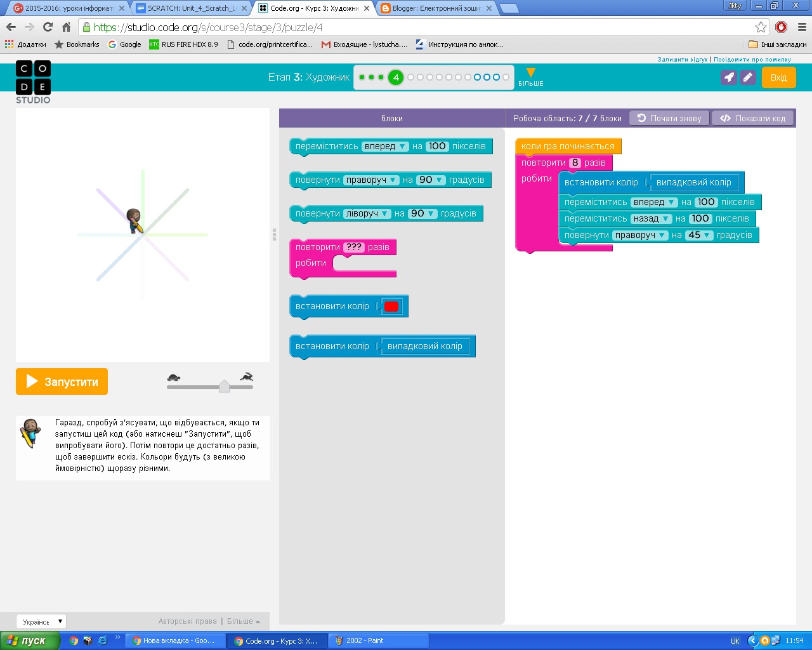Click the Code.org Studio logo
Screen dimensions: 812x650
[x=33, y=83]
